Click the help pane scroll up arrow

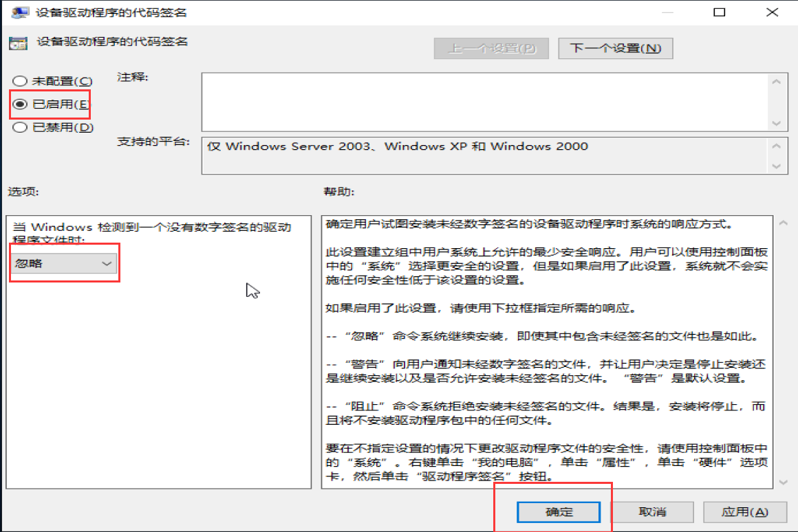point(784,223)
